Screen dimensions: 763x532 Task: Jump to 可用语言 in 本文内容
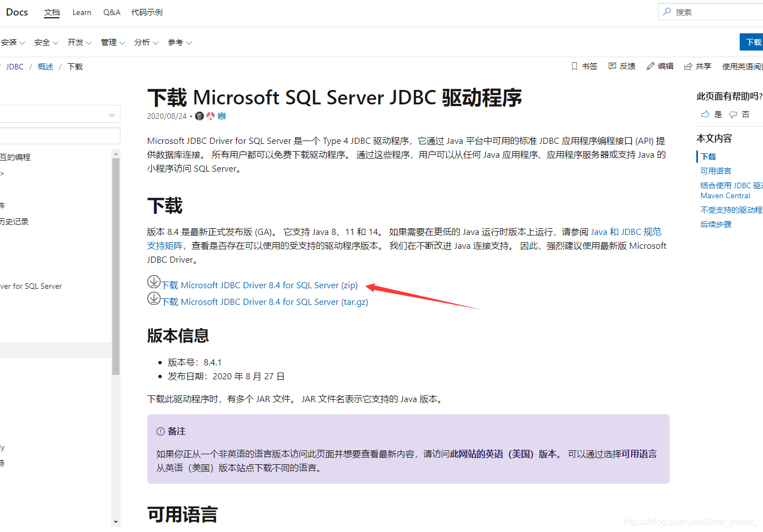point(716,171)
